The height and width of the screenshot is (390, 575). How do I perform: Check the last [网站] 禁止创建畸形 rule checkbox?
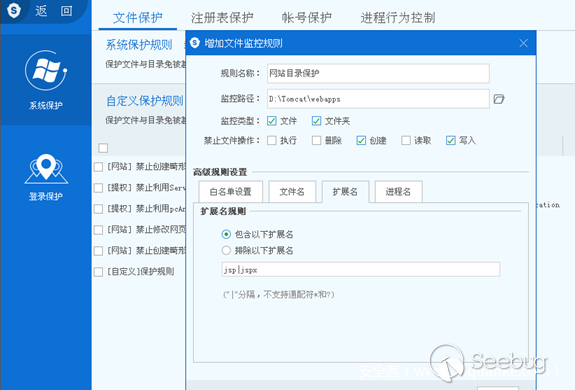click(98, 251)
